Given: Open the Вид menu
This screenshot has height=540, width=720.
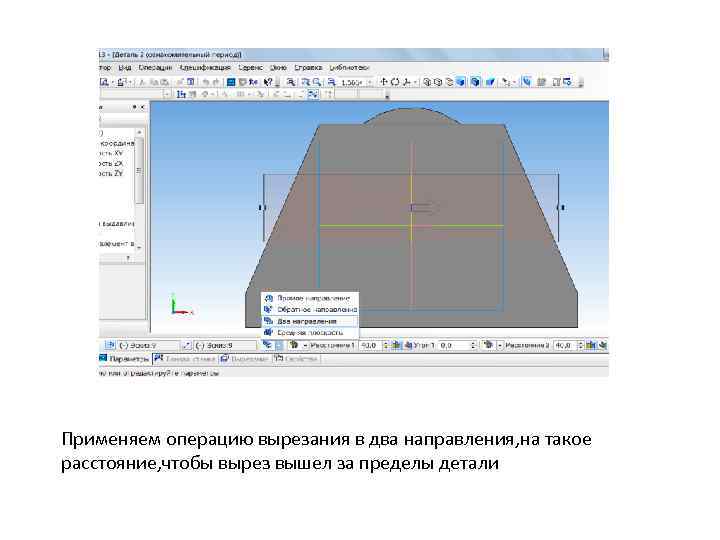Looking at the screenshot, I should point(124,68).
